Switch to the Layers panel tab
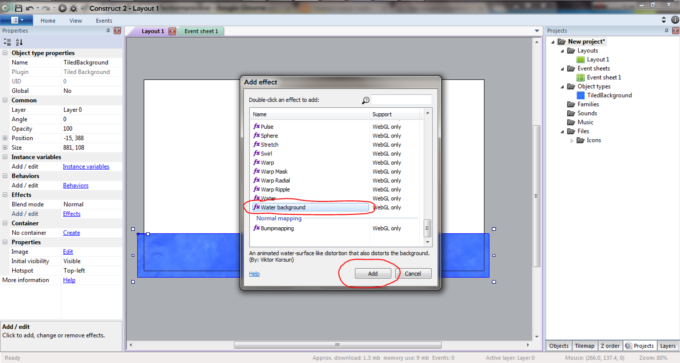This screenshot has width=680, height=363. click(667, 346)
